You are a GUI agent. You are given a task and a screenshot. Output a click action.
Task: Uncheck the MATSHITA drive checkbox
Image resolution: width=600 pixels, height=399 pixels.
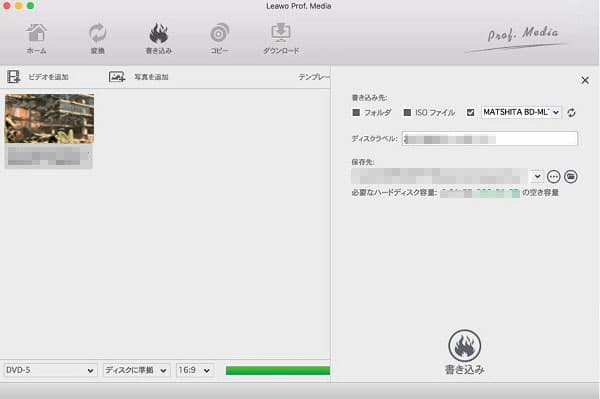[470, 112]
